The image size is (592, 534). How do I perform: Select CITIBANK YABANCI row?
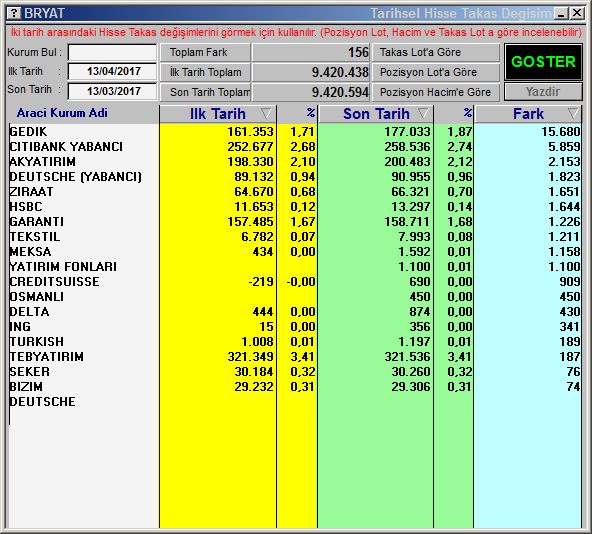[66, 147]
